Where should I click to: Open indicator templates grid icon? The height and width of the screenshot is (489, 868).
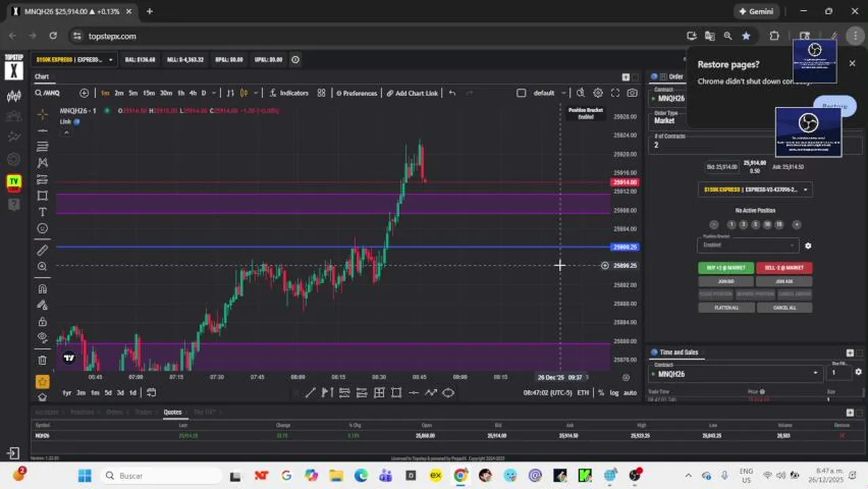321,93
